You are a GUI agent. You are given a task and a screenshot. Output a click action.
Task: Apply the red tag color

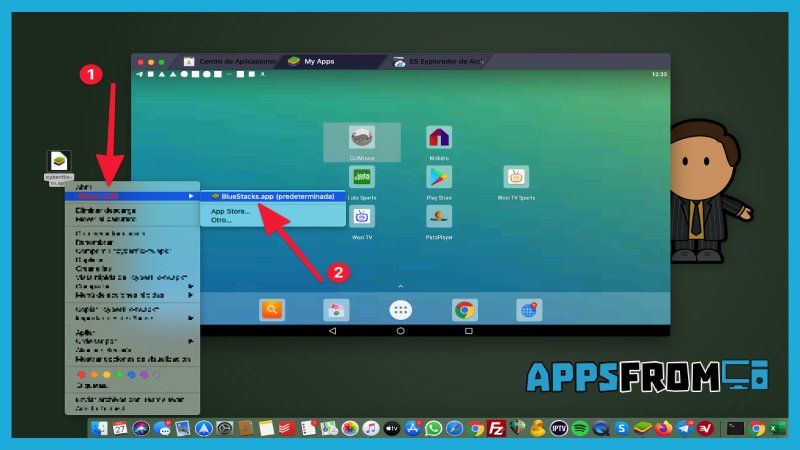[x=81, y=374]
